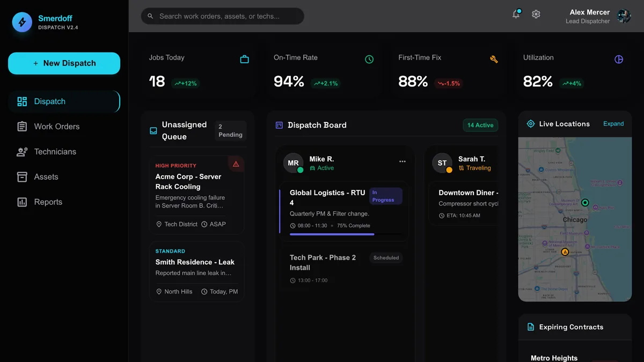Expand the Live Locations map
The height and width of the screenshot is (362, 644).
[613, 124]
